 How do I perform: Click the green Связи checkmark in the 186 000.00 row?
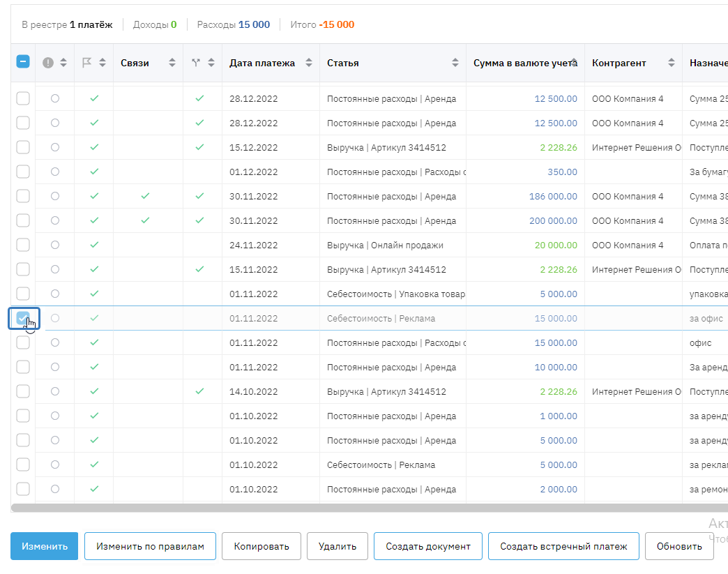click(145, 196)
